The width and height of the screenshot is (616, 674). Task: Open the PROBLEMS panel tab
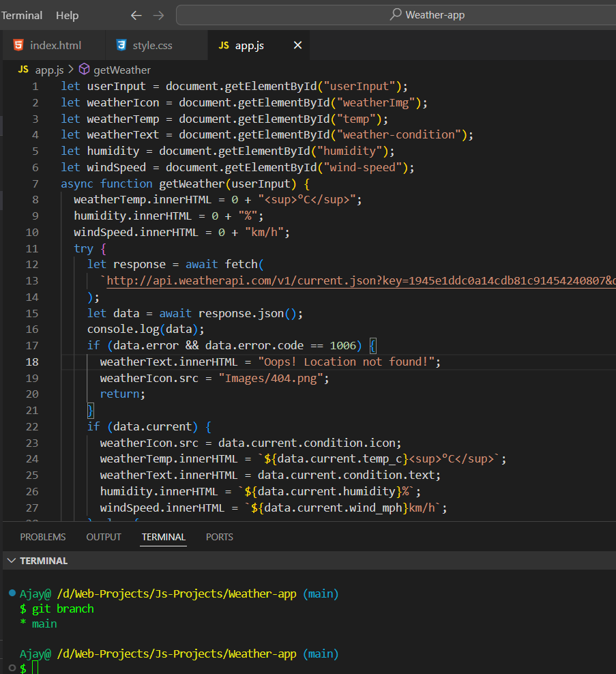tap(43, 537)
